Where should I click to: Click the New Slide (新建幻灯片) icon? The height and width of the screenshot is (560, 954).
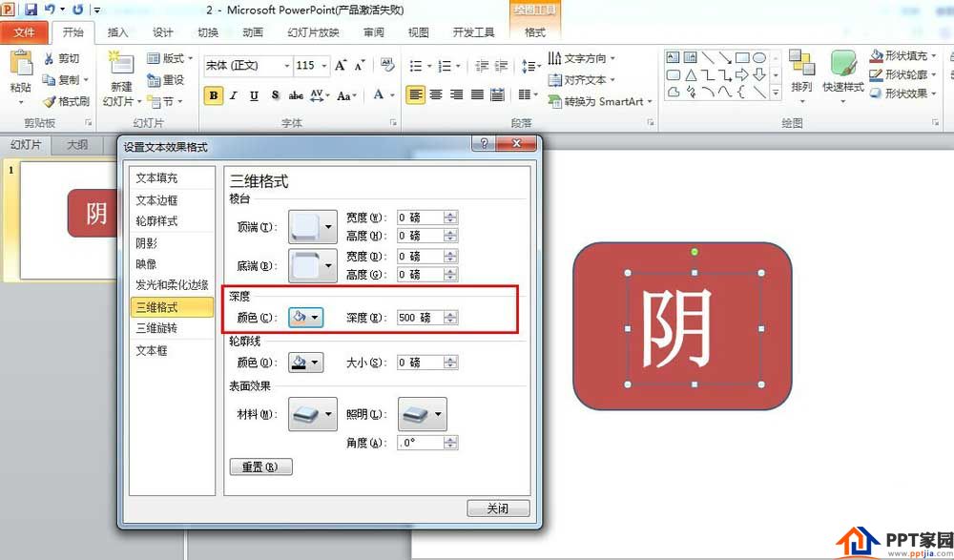pos(121,64)
